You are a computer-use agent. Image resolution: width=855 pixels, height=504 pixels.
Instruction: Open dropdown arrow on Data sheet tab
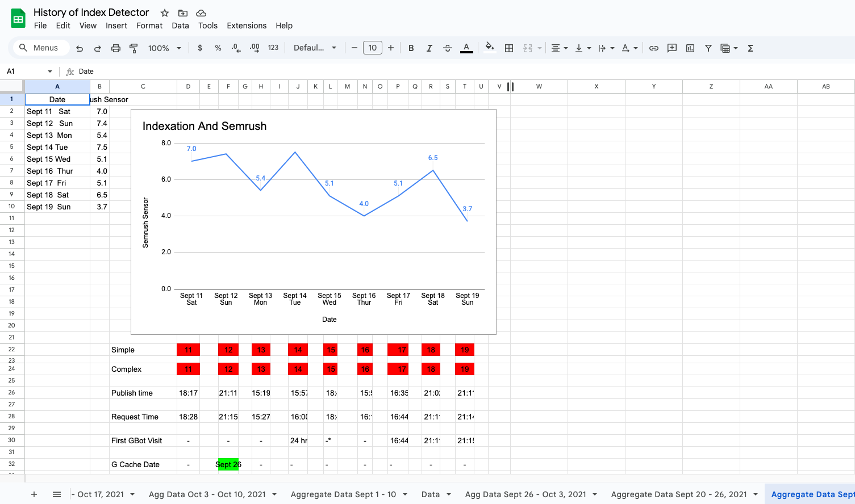coord(449,494)
